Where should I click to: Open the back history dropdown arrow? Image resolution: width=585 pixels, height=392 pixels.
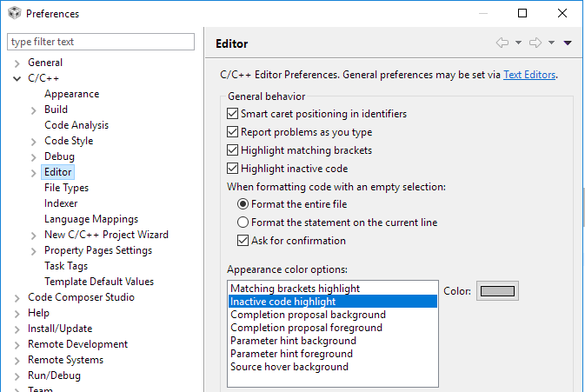518,43
